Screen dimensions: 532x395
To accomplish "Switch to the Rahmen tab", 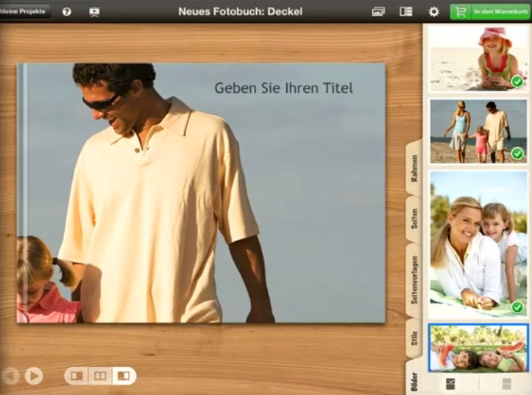I will pos(414,168).
